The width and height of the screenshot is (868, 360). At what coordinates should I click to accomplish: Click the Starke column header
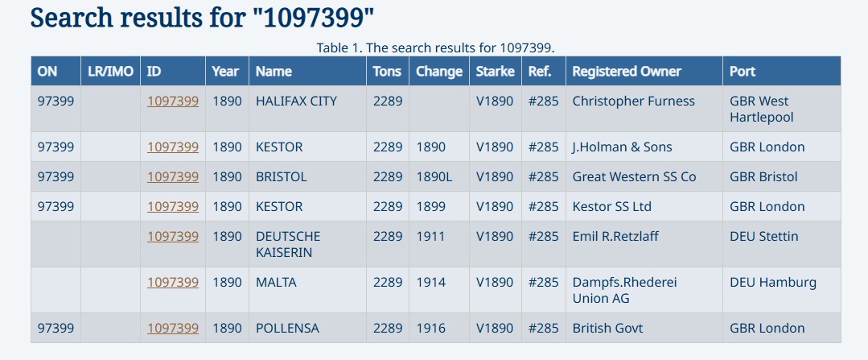point(495,72)
